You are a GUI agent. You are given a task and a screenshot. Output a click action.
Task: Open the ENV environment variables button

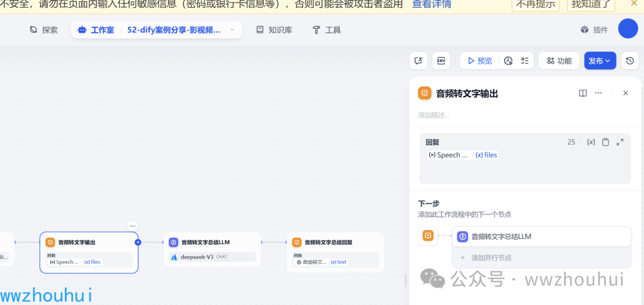tap(441, 61)
